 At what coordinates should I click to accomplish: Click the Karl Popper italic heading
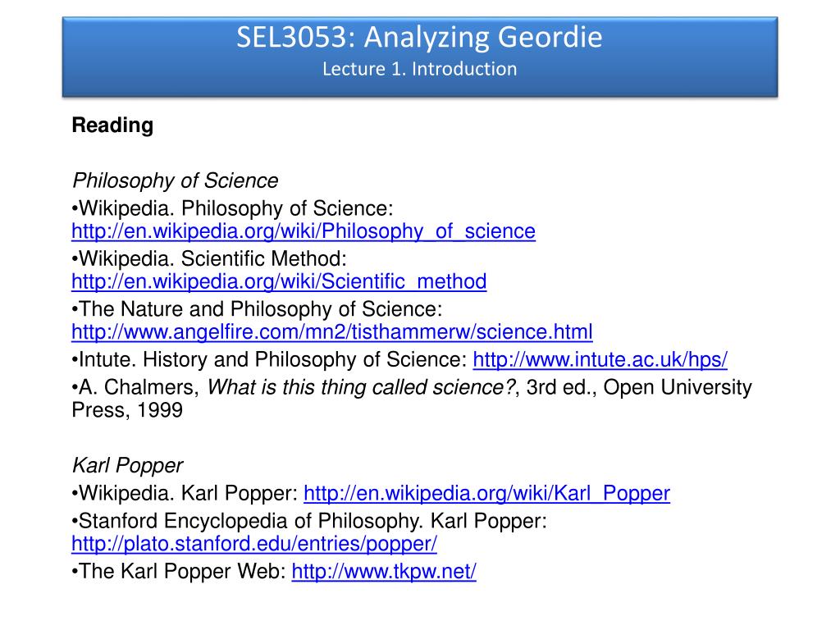(127, 466)
